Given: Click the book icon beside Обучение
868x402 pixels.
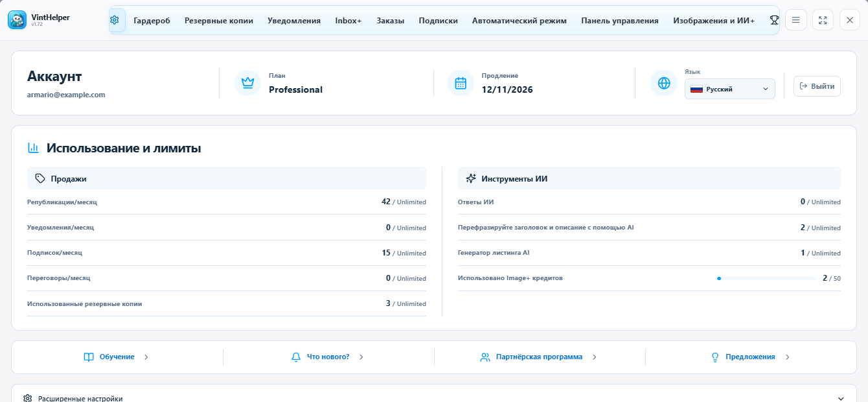Looking at the screenshot, I should pos(89,357).
